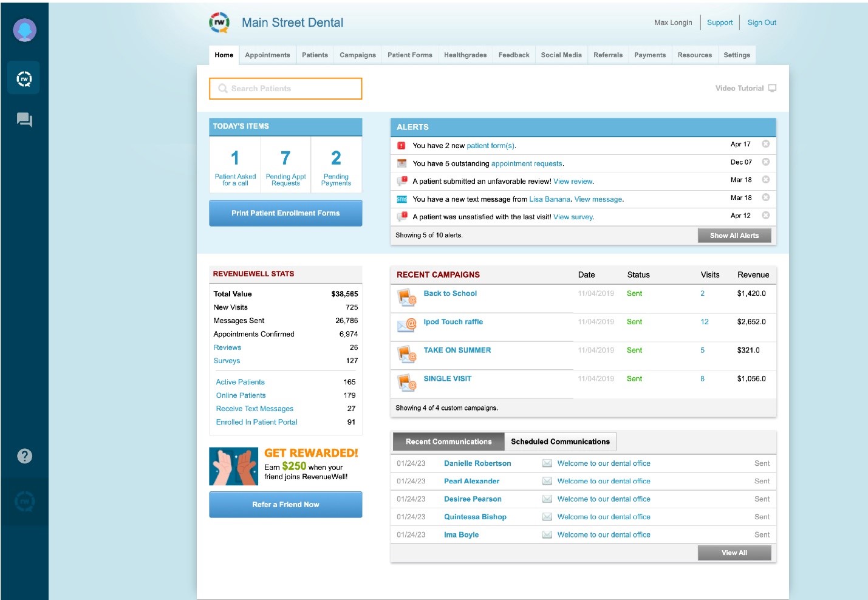This screenshot has height=600, width=868.
Task: Open the Enrolled In Patient Portal link
Action: point(256,422)
